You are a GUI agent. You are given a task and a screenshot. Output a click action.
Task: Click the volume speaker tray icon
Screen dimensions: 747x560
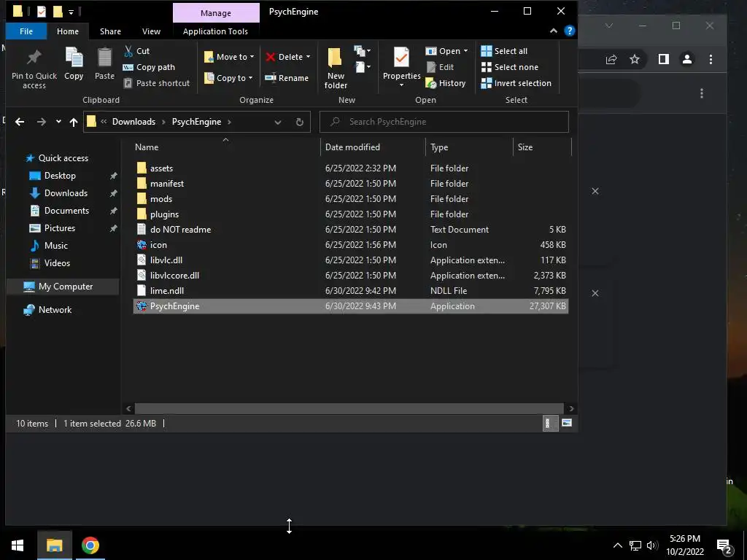[652, 545]
